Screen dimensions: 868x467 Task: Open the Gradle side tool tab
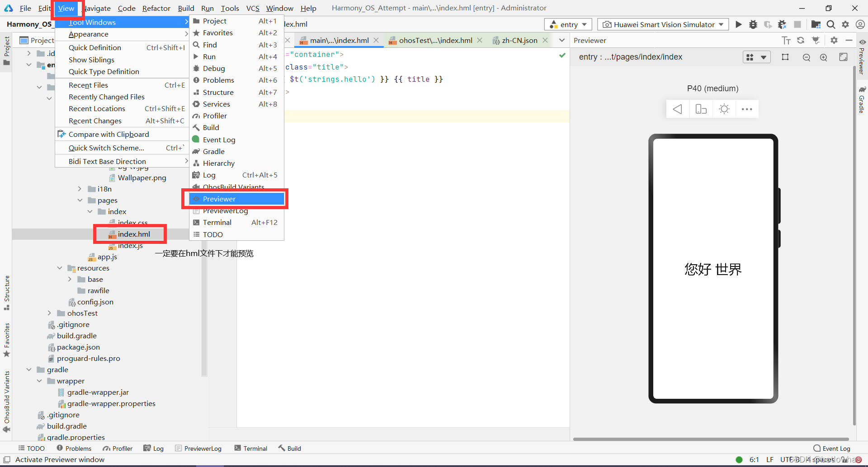tap(862, 99)
